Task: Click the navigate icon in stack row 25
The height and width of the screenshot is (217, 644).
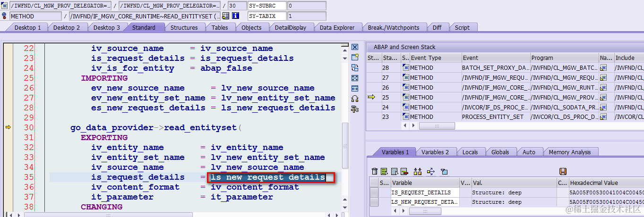Action: 603,97
